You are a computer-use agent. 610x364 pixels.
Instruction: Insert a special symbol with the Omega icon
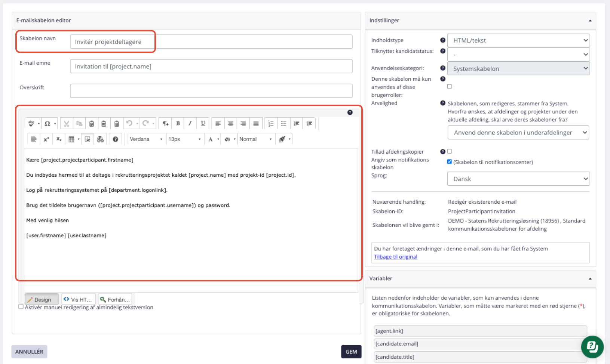(47, 123)
